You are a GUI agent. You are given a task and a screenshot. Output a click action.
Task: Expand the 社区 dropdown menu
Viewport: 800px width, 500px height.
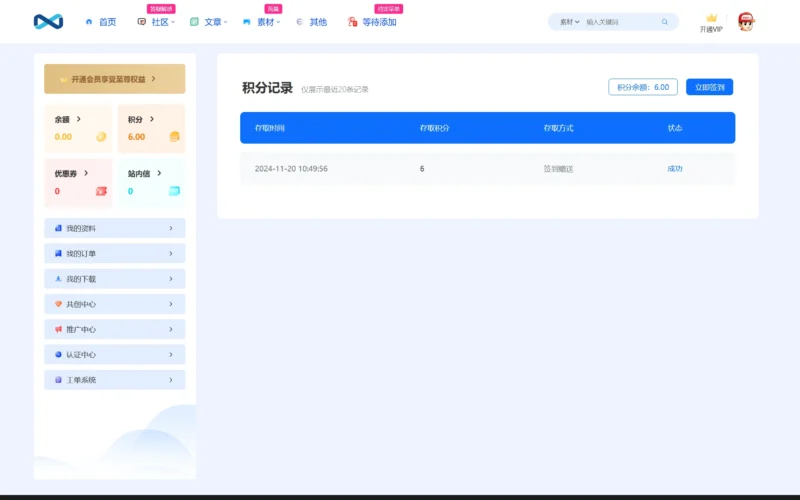160,22
